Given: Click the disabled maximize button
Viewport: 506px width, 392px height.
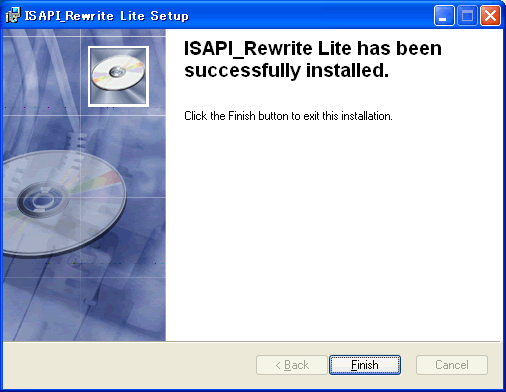Looking at the screenshot, I should pyautogui.click(x=467, y=16).
